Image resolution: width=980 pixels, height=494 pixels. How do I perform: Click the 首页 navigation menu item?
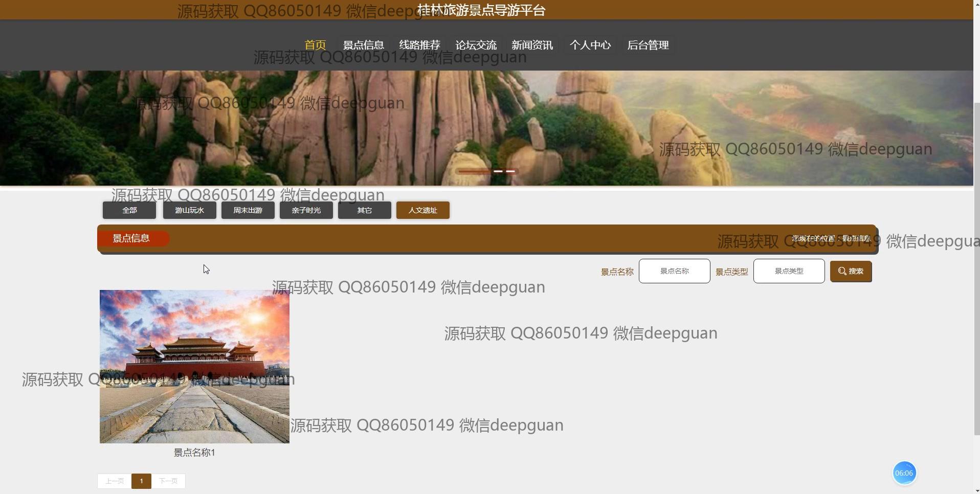tap(315, 45)
